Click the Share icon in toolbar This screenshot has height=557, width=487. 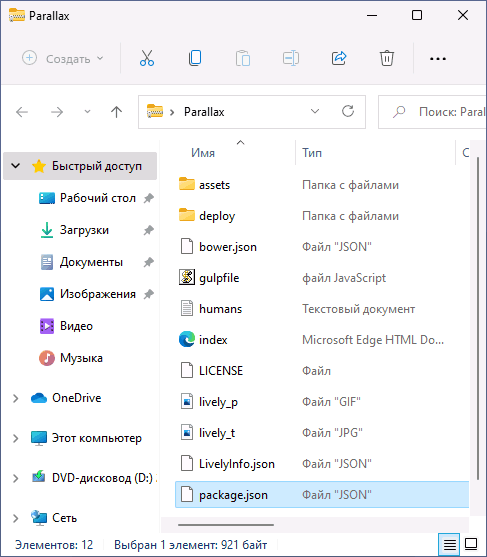click(339, 58)
